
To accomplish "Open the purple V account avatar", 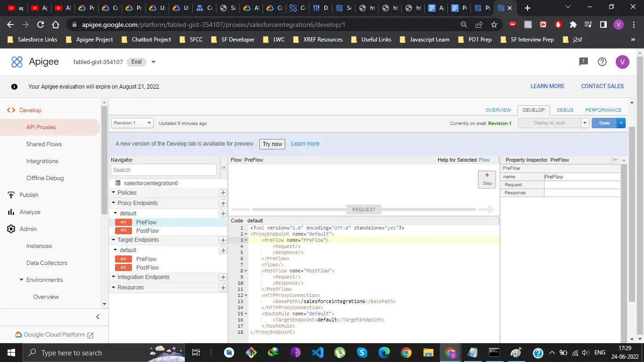I will click(622, 62).
